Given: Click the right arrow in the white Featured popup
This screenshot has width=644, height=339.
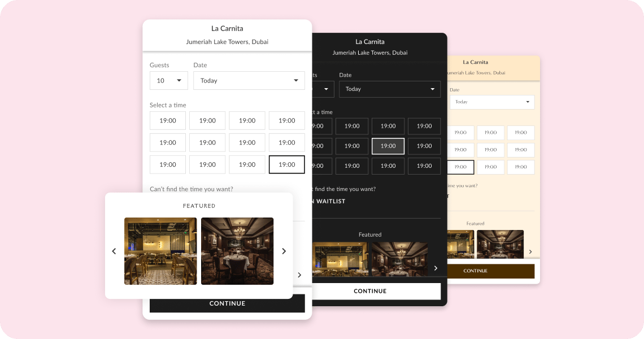Looking at the screenshot, I should (x=284, y=251).
